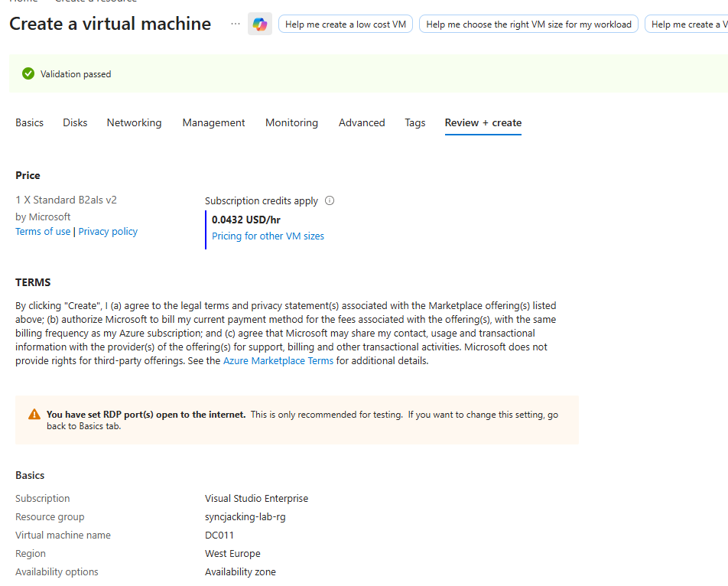Click Help me choose the right VM size
This screenshot has height=586, width=728.
point(529,24)
